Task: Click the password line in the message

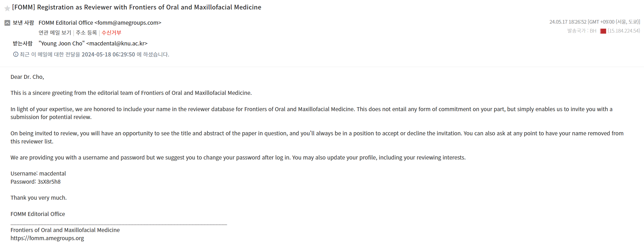Action: 36,182
